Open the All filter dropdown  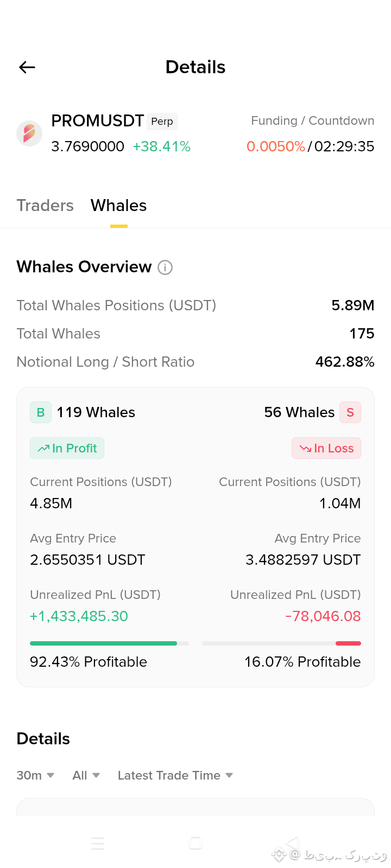pos(86,775)
